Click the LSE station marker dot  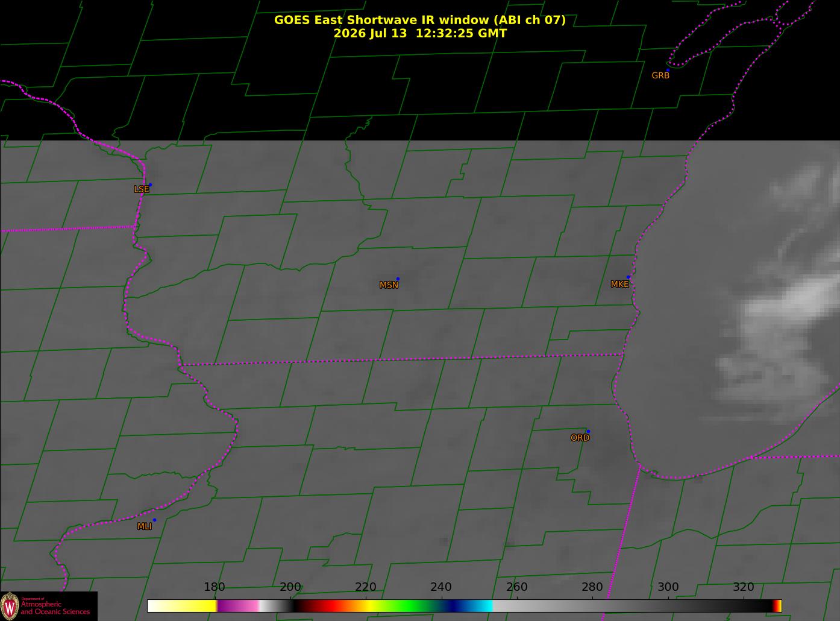[150, 184]
